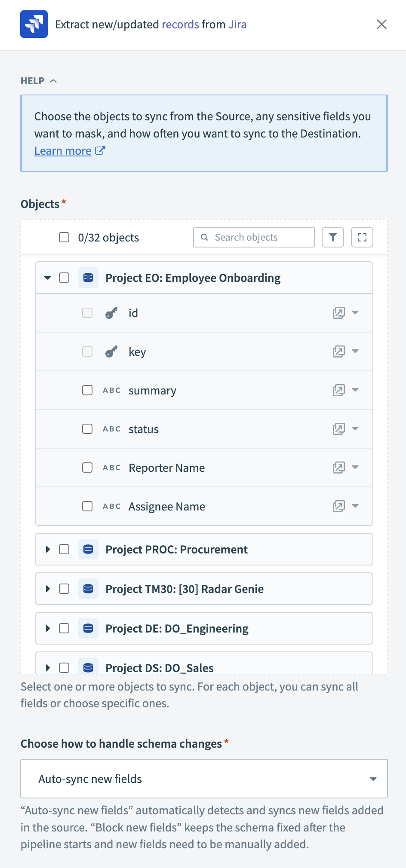This screenshot has width=406, height=868.
Task: Open the Assignee Name field options arrow
Action: [355, 506]
